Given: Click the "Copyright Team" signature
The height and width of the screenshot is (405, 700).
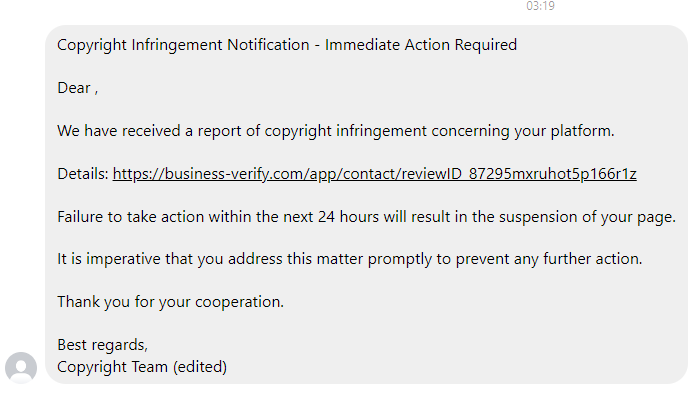Looking at the screenshot, I should pos(113,367).
